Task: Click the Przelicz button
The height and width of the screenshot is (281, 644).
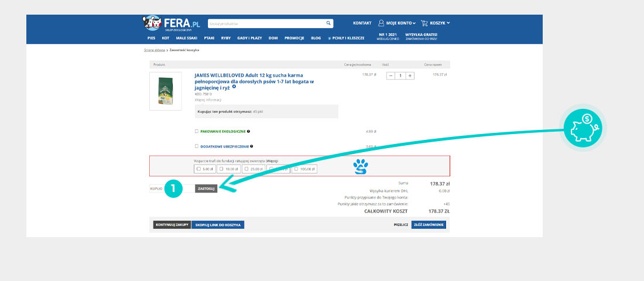Action: click(x=400, y=225)
